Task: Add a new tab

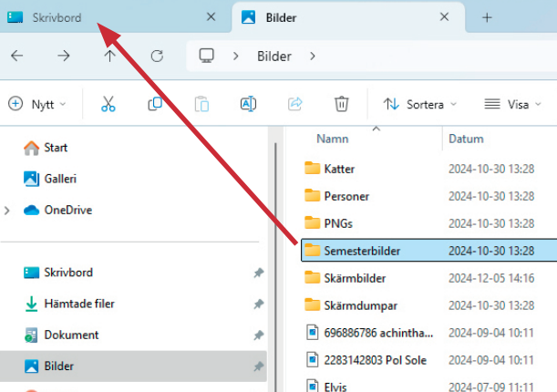Action: tap(487, 17)
